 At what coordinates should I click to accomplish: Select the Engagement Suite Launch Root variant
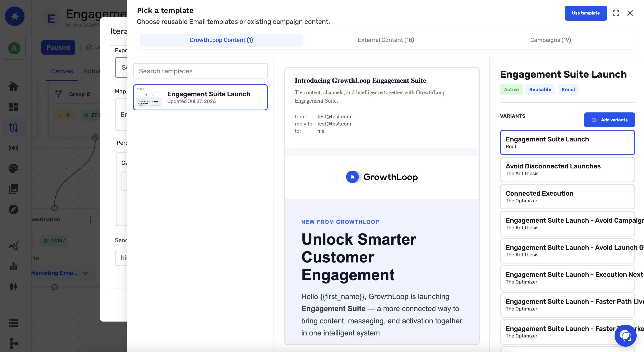(567, 142)
